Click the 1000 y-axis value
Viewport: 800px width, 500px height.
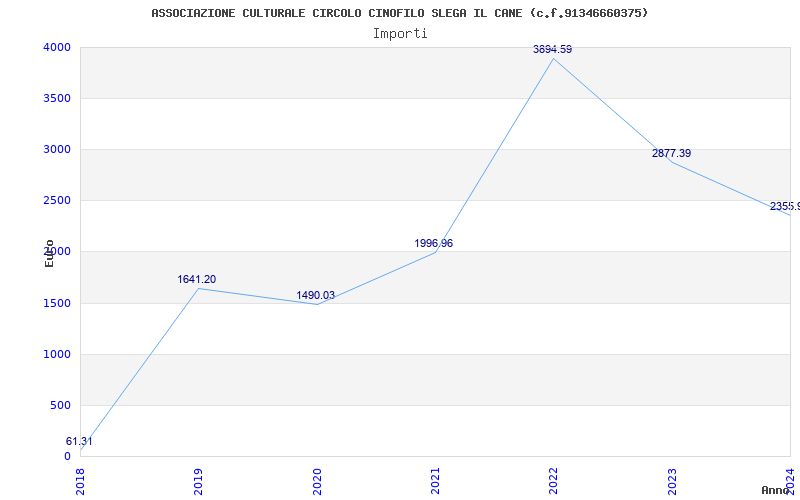click(x=57, y=355)
